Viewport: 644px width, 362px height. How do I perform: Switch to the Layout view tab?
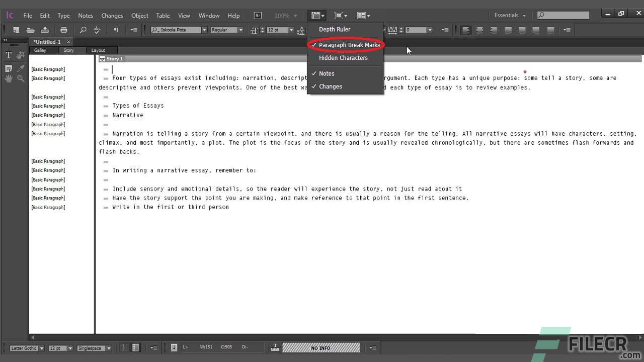pyautogui.click(x=99, y=50)
